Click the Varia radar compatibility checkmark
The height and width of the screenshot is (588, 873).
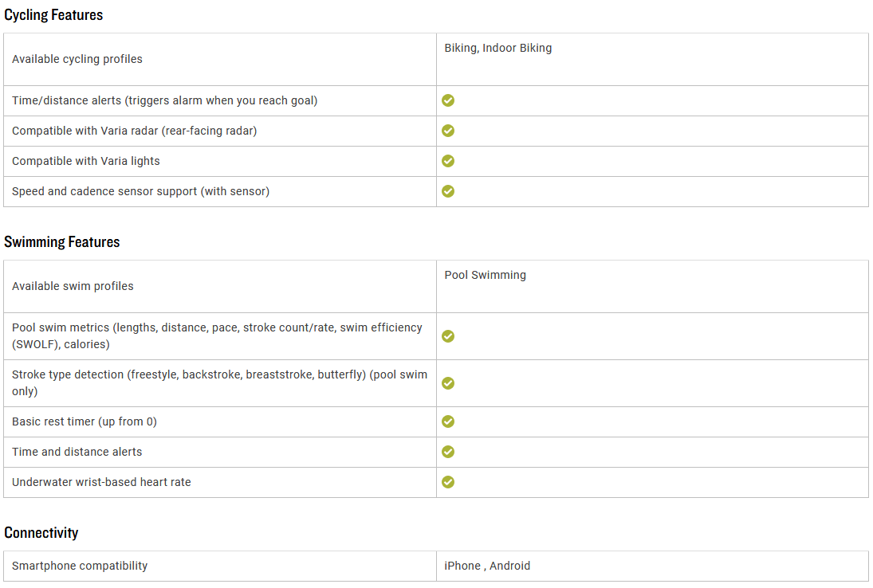[447, 131]
